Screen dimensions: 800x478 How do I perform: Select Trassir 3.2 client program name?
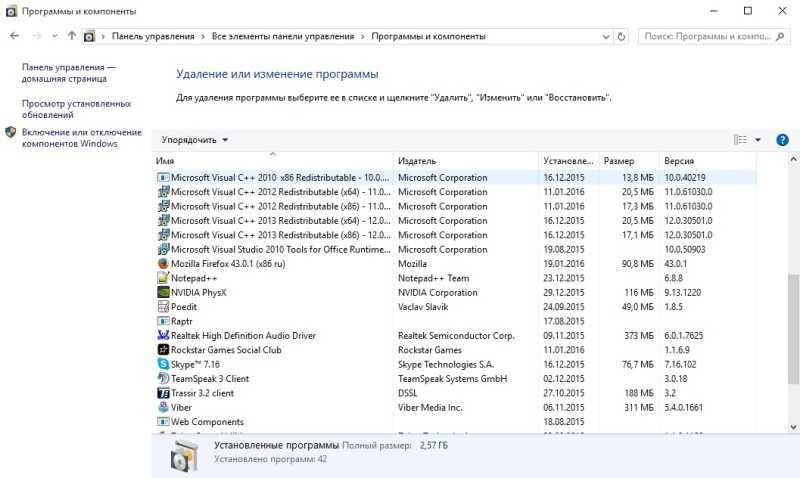[x=202, y=393]
